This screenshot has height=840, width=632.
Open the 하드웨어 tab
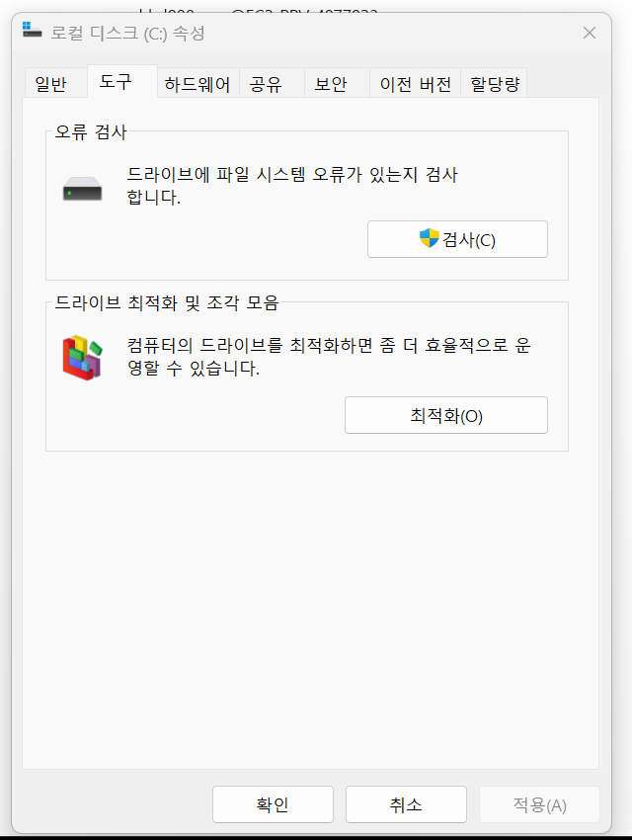197,84
